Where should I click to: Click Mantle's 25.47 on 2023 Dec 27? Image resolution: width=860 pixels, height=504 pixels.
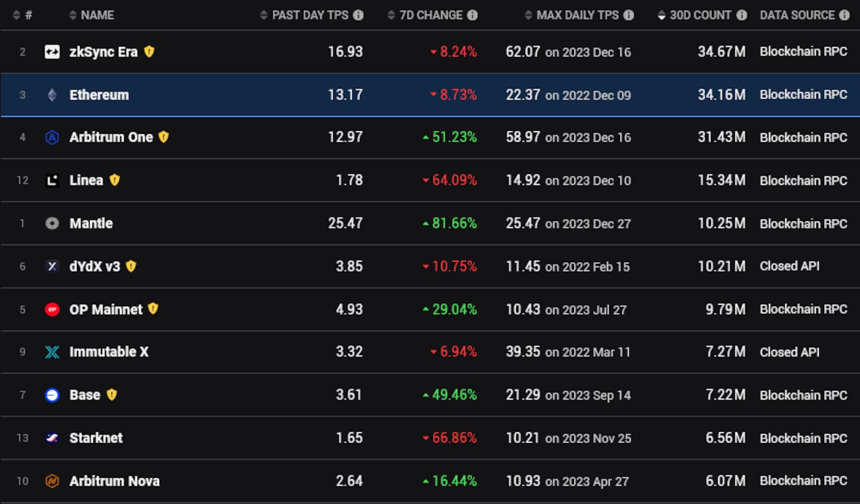pyautogui.click(x=568, y=223)
